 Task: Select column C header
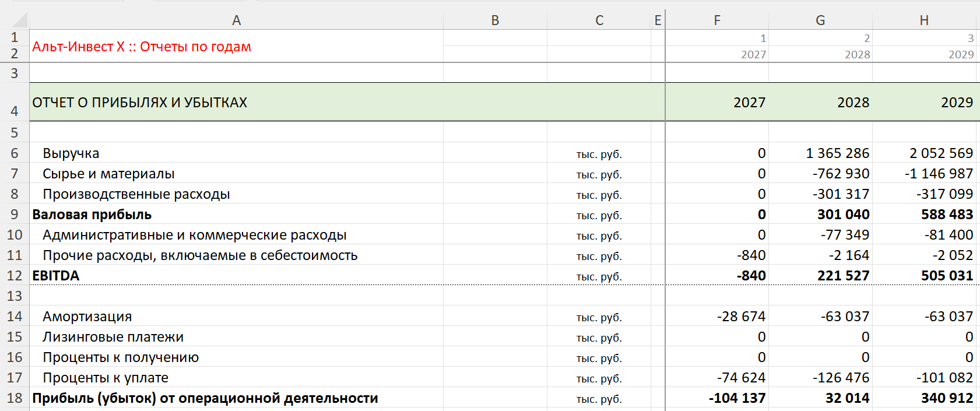[x=599, y=20]
